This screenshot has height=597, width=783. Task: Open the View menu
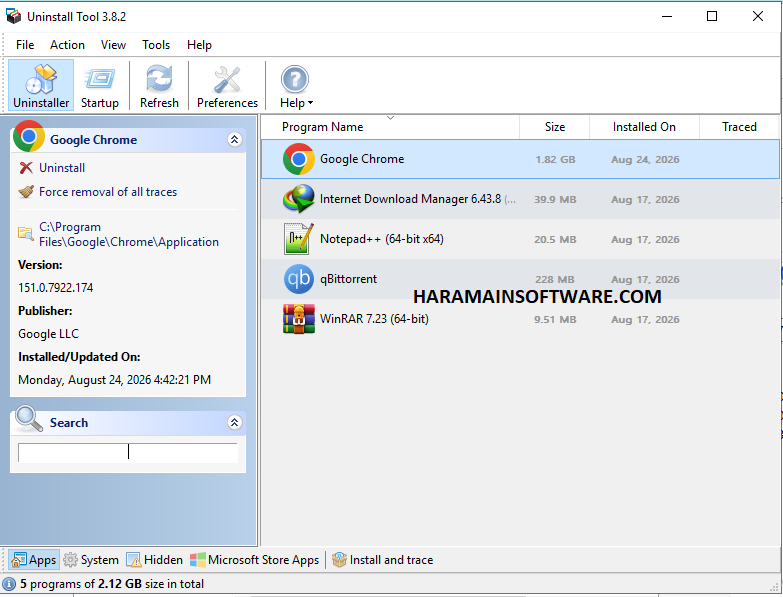[113, 45]
